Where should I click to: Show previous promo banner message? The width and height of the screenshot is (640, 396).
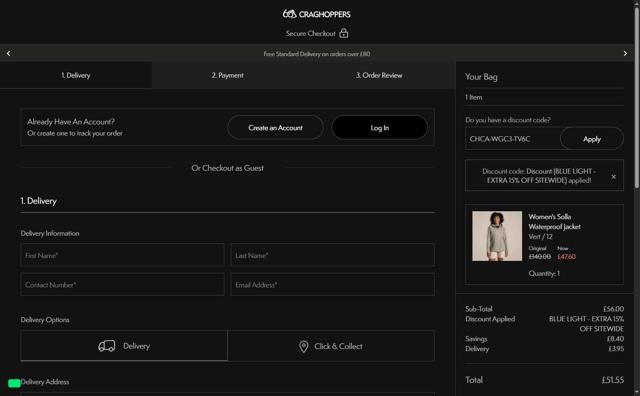(9, 53)
